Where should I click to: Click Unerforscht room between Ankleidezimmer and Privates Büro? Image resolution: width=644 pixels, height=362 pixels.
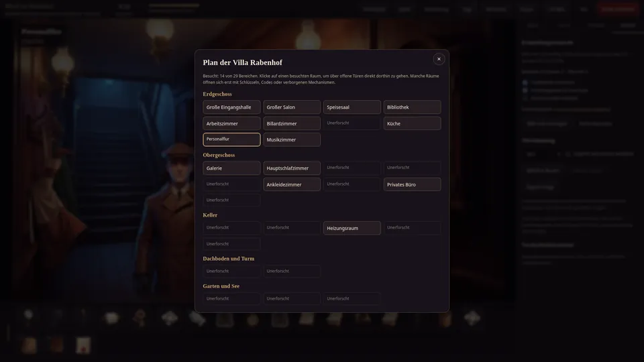(352, 184)
